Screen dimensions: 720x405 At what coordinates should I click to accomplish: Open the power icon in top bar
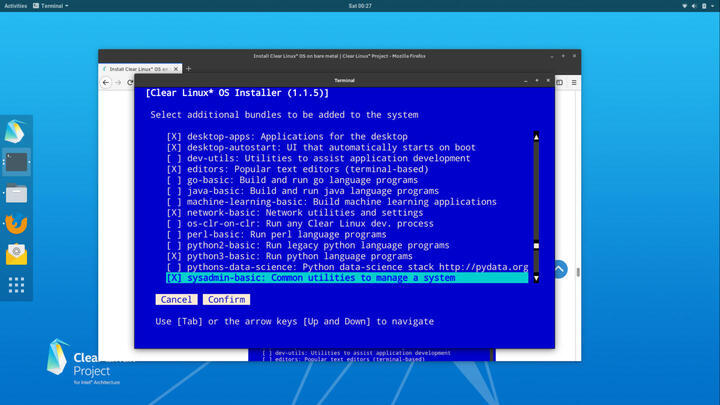(x=704, y=6)
